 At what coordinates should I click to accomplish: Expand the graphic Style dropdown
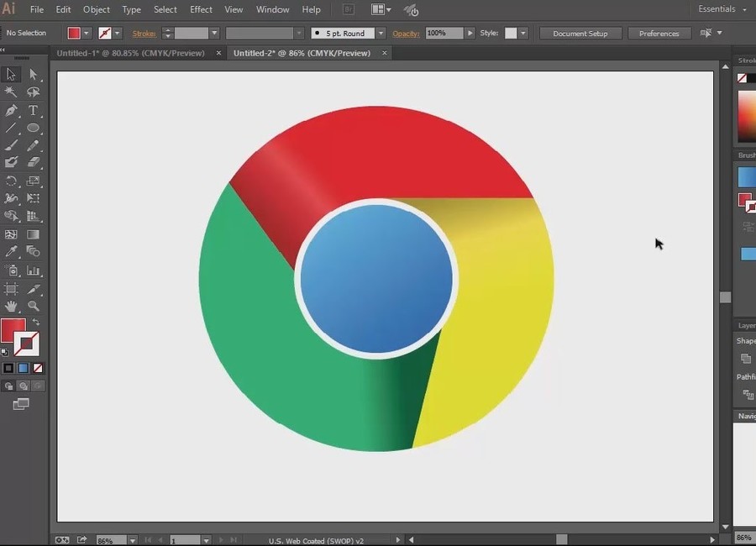pos(523,33)
